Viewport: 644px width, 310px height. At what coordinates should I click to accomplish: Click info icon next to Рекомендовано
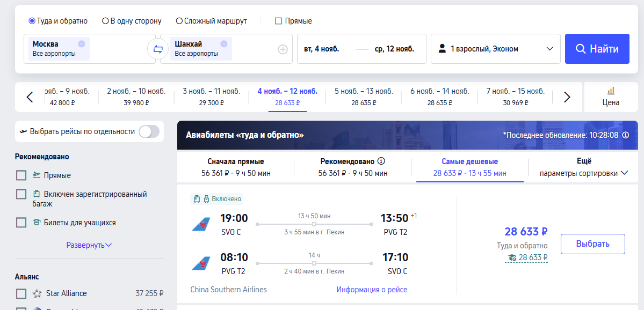click(381, 161)
